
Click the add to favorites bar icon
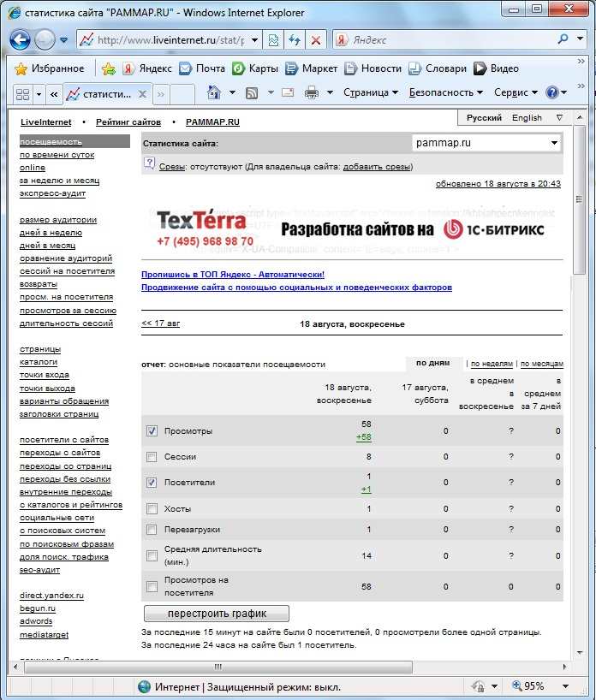(x=109, y=68)
